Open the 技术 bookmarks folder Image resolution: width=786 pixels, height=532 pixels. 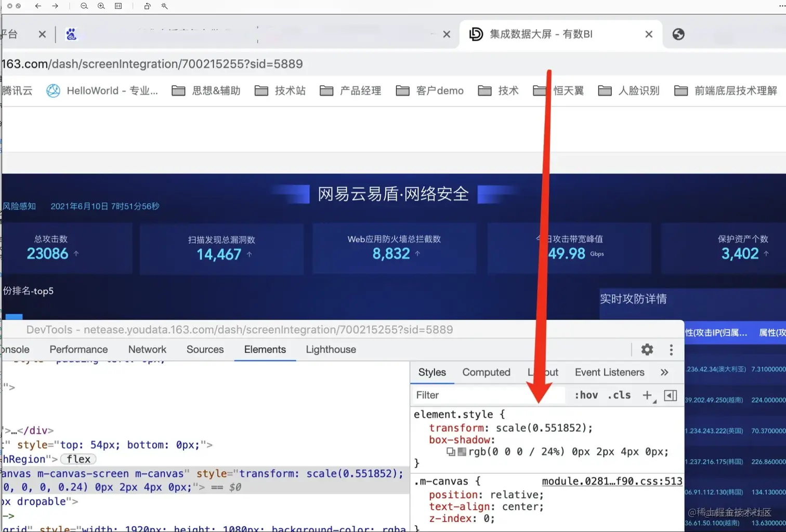pyautogui.click(x=498, y=91)
